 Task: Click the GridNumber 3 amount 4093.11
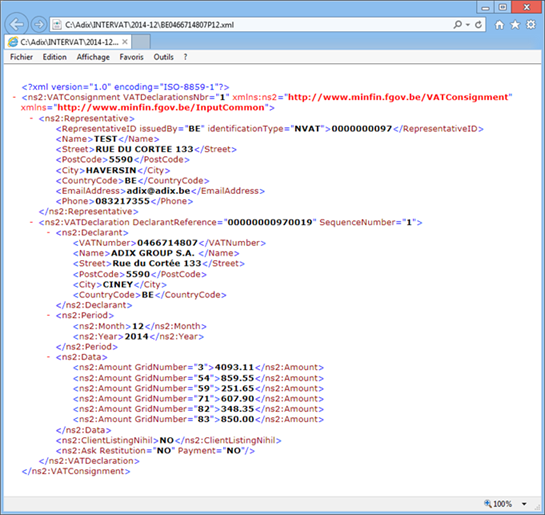tap(234, 367)
